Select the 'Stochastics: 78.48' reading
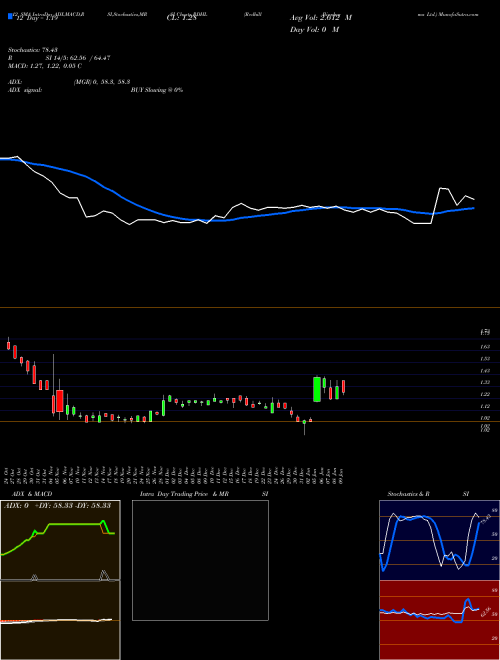This screenshot has height=660, width=500. pos(32,50)
